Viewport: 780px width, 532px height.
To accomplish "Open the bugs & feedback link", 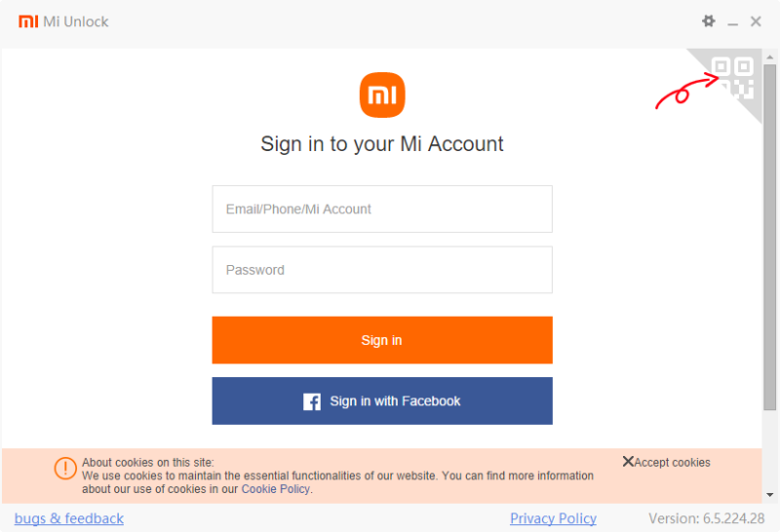I will 69,518.
